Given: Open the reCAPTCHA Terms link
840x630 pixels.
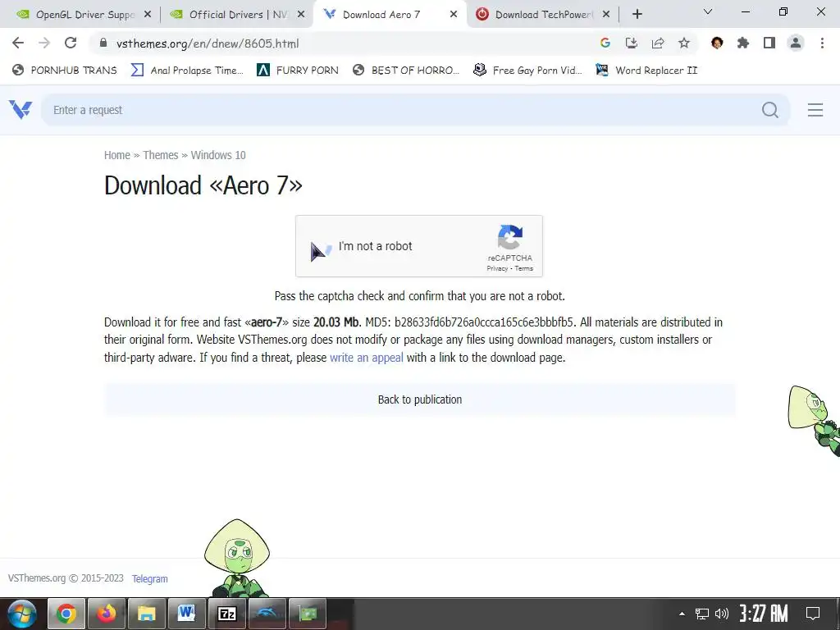Looking at the screenshot, I should tap(523, 268).
